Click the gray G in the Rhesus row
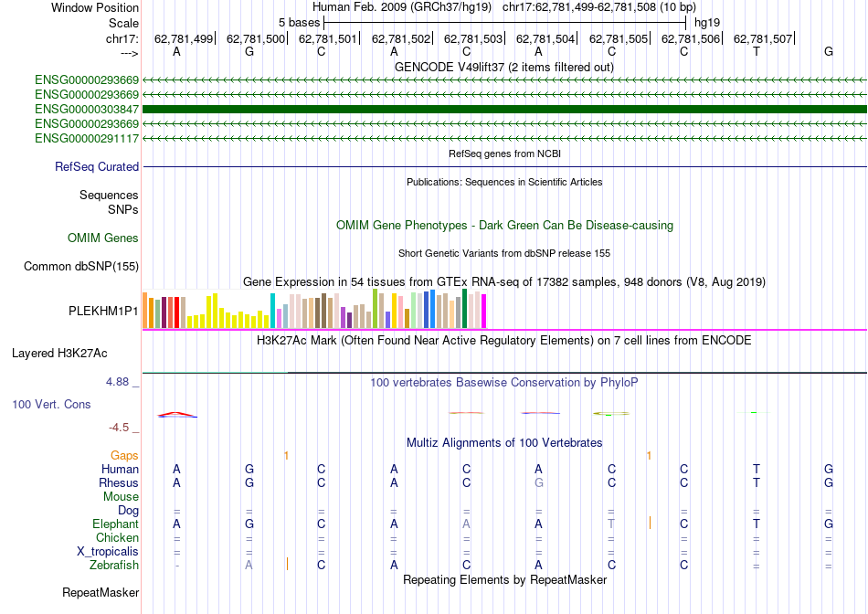This screenshot has height=614, width=868. coord(539,482)
